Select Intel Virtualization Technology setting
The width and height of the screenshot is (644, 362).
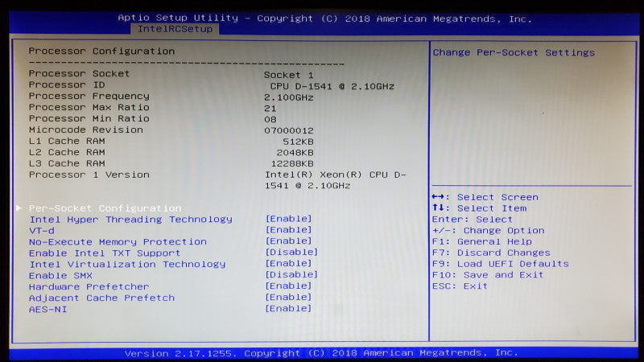click(127, 265)
